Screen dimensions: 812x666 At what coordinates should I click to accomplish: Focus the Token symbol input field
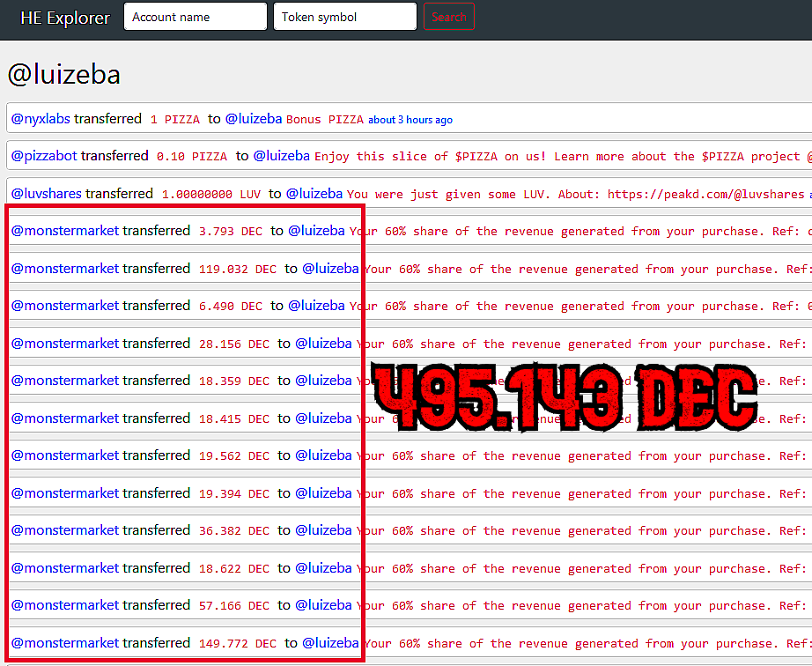345,17
